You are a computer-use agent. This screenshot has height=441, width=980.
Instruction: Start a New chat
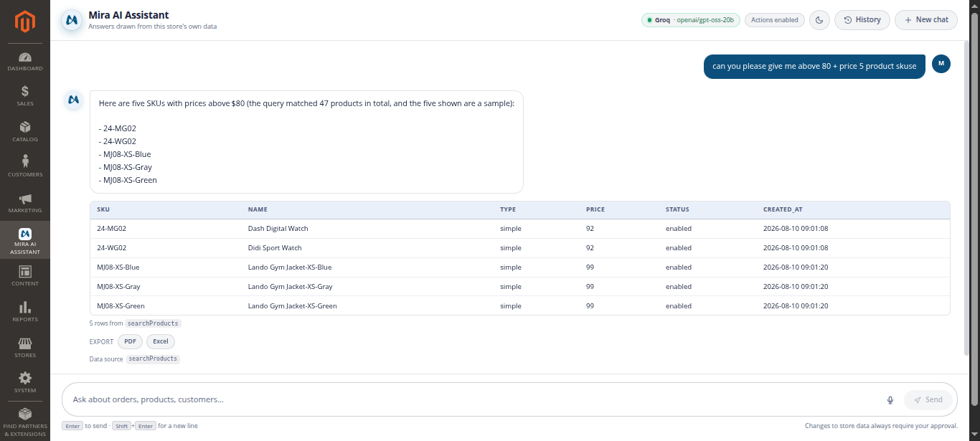tap(926, 20)
